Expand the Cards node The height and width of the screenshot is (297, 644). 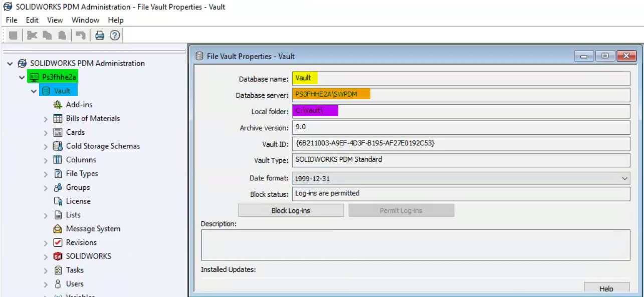[46, 133]
